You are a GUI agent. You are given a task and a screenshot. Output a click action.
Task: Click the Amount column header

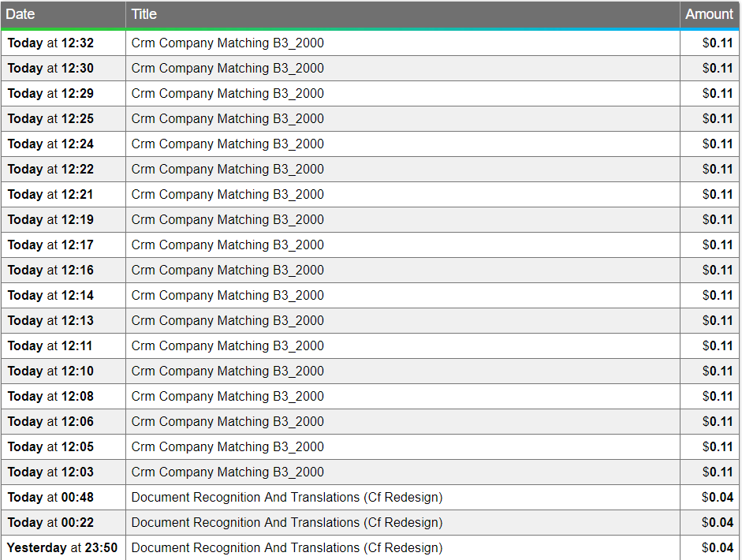709,14
